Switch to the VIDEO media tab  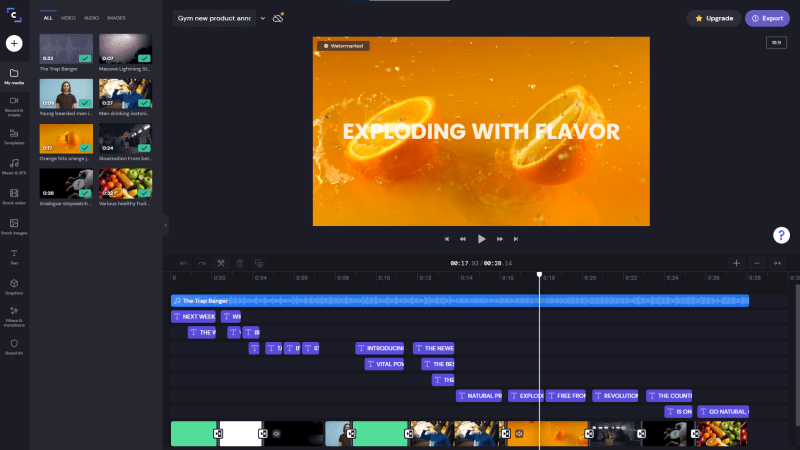point(68,18)
